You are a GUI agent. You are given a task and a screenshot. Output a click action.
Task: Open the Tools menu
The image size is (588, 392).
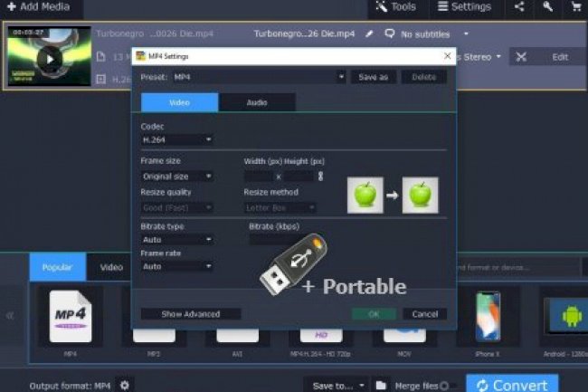point(396,6)
